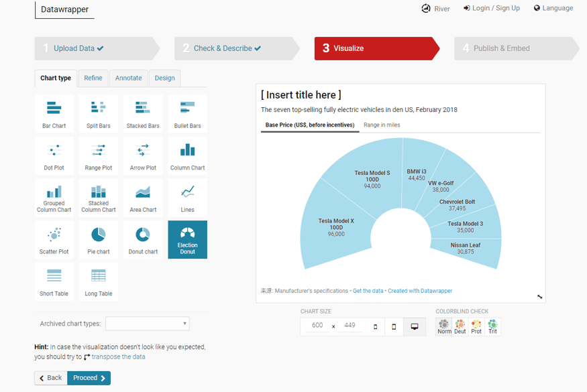Open the Archived chart types dropdown
The height and width of the screenshot is (392, 587).
point(148,324)
